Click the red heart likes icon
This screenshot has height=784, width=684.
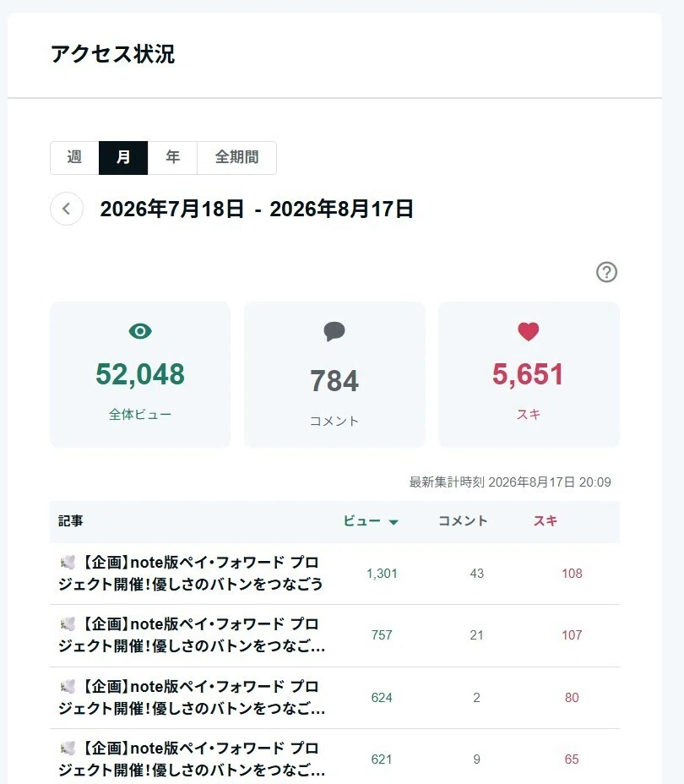(528, 331)
